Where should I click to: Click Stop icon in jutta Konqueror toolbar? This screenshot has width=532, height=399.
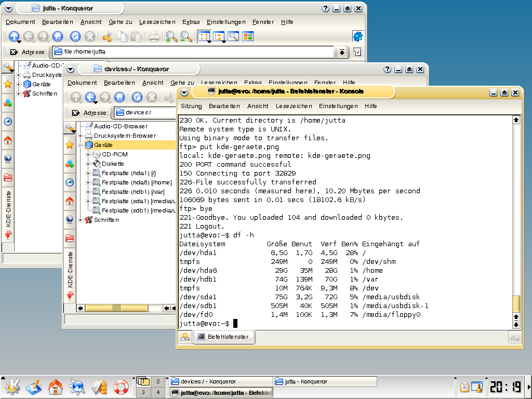coord(89,36)
